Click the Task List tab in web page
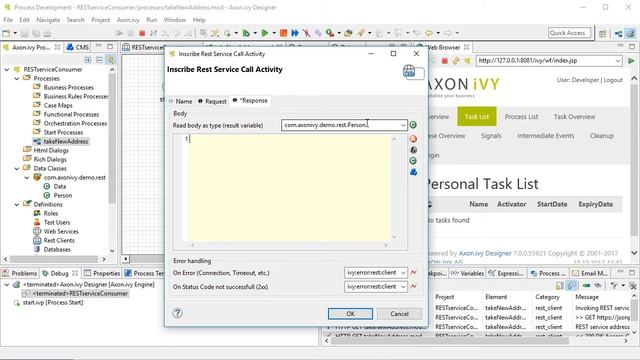 point(477,116)
